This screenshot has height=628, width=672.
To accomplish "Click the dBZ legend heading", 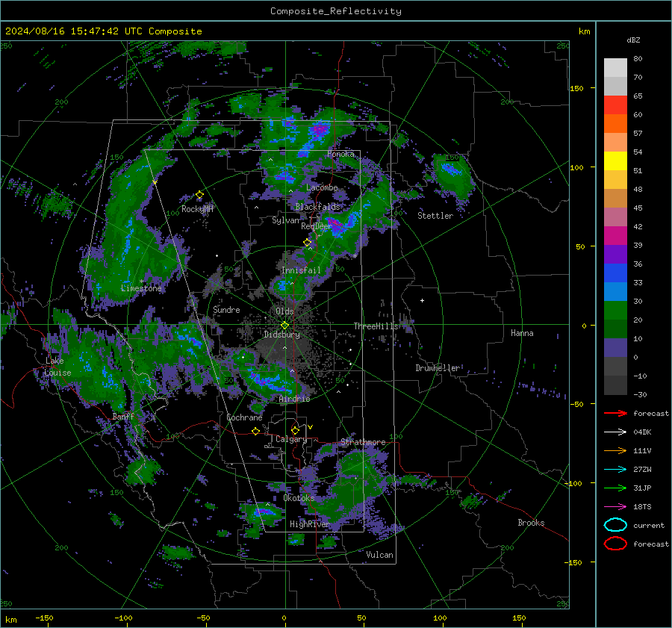I will (x=633, y=40).
